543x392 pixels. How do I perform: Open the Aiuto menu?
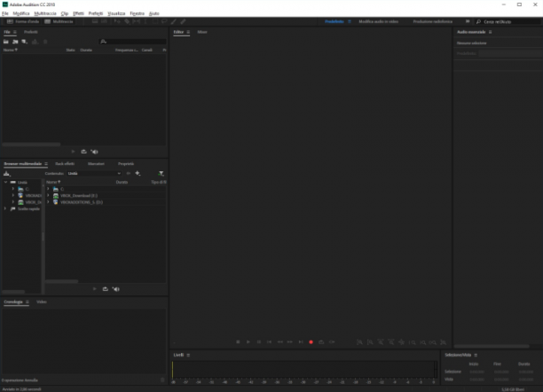(154, 13)
